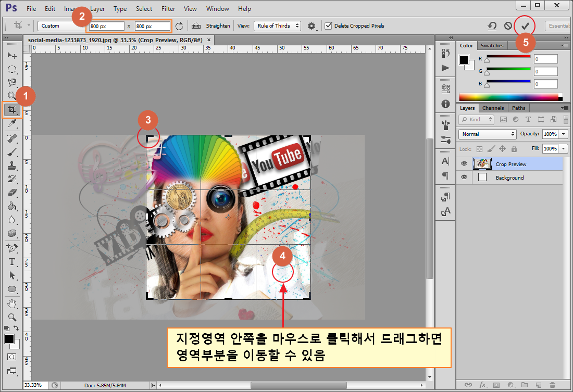Select the Ellipse shape tool
Viewport: 573px width, 392px height.
point(12,289)
